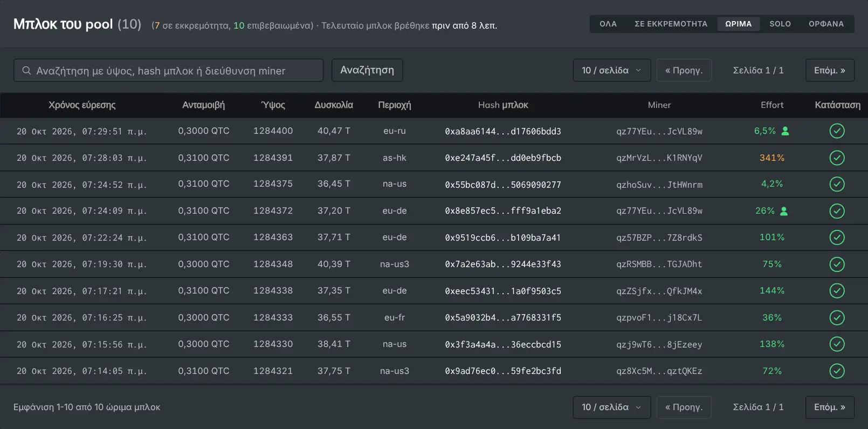The height and width of the screenshot is (429, 868).
Task: Click the bottom « Προηγ. pagination button
Action: tap(684, 407)
